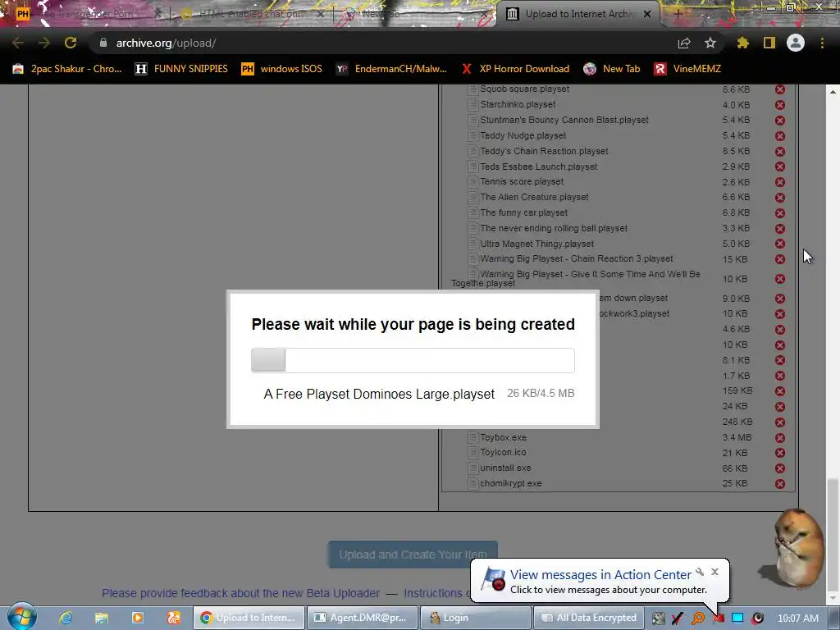840x630 pixels.
Task: Open the VineMEMZ bookmark
Action: click(688, 69)
